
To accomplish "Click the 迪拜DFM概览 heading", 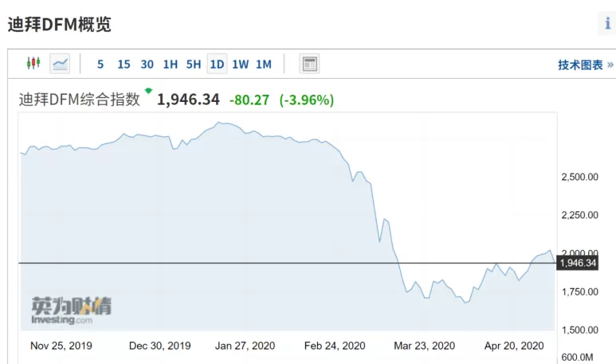I will [x=60, y=25].
